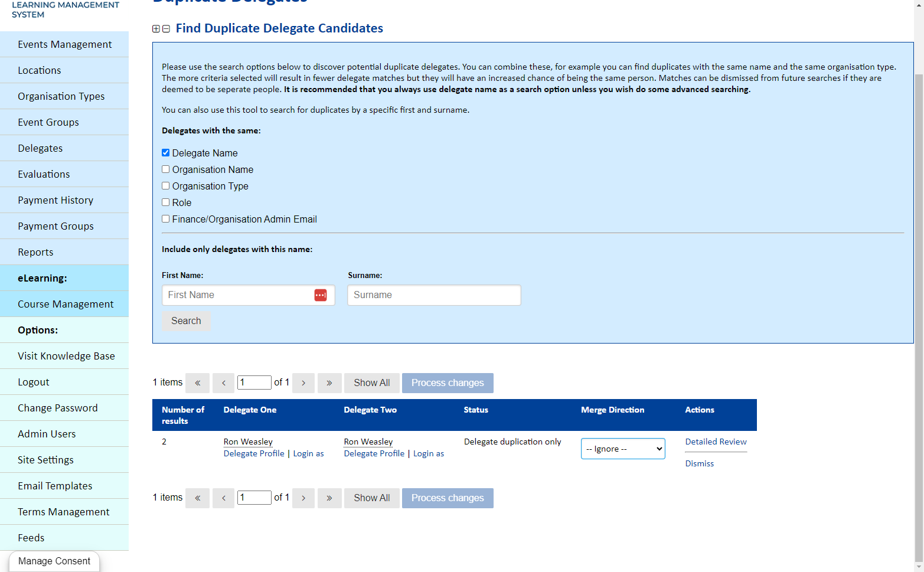Click top Show All button

(372, 383)
